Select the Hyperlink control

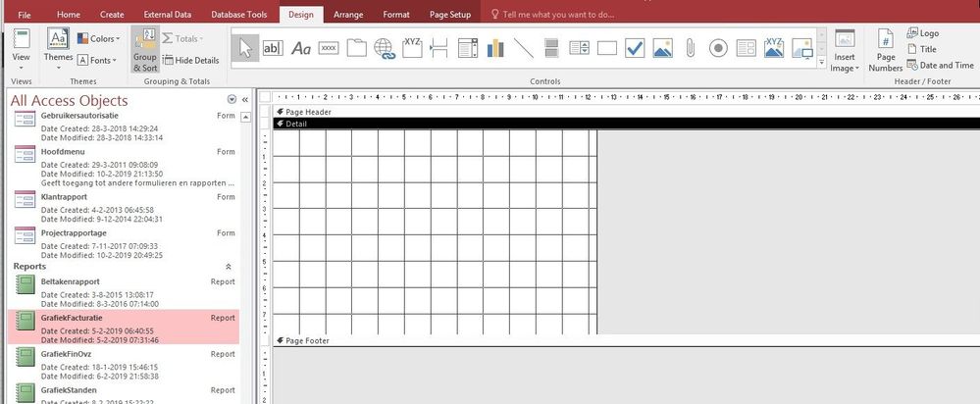385,48
